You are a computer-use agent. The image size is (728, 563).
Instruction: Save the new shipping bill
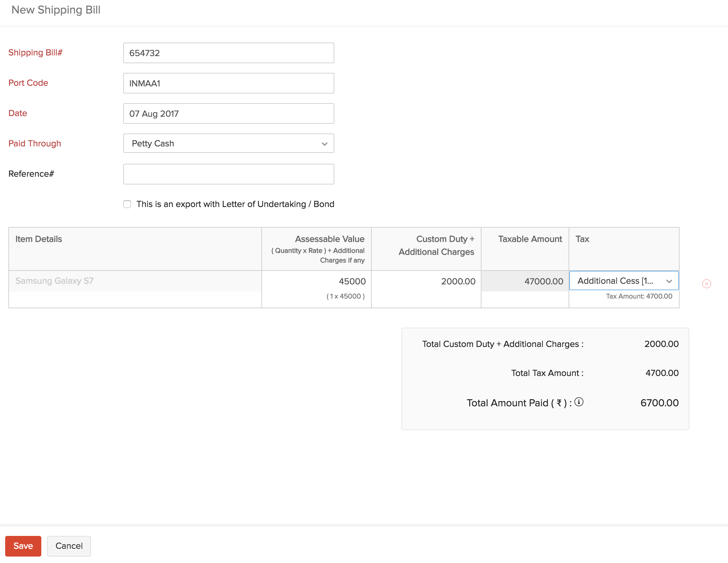(x=23, y=546)
